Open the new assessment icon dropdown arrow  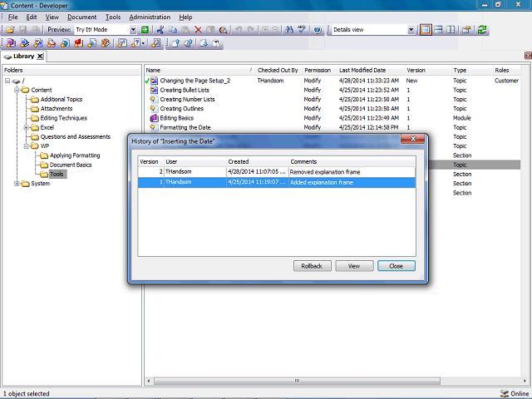144,43
